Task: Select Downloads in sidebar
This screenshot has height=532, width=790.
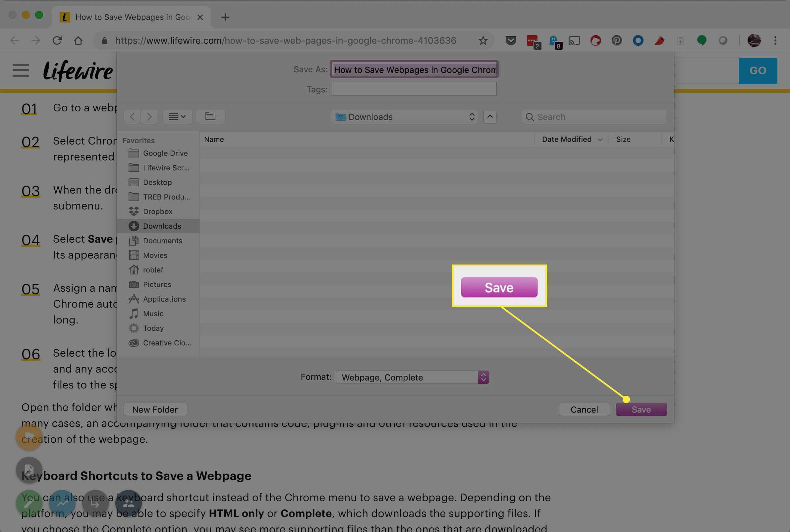Action: pyautogui.click(x=158, y=226)
